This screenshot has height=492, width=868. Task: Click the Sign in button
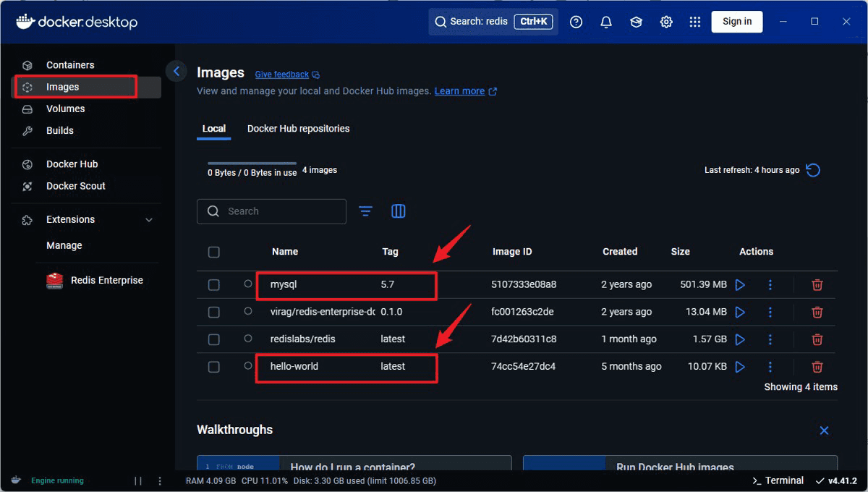tap(736, 21)
